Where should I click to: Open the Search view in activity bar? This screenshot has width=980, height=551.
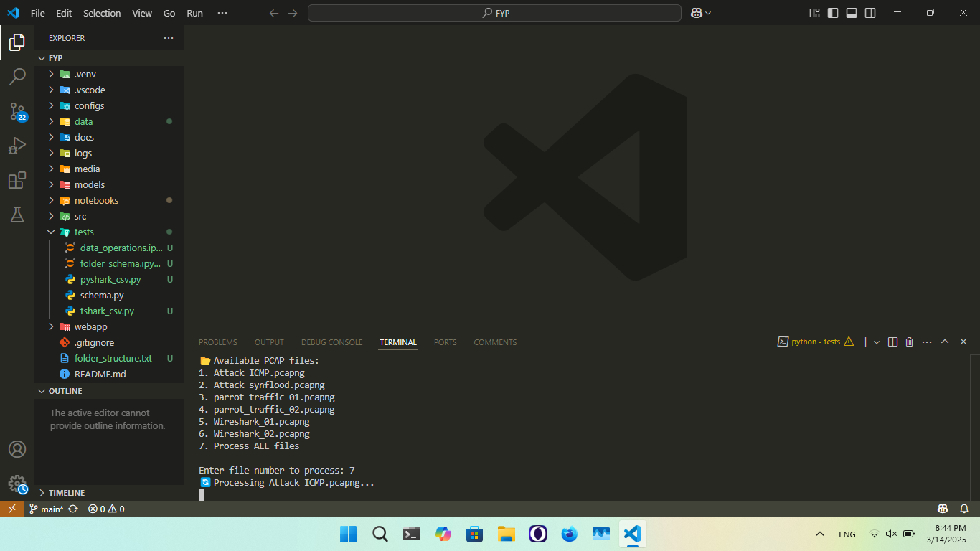pos(17,76)
